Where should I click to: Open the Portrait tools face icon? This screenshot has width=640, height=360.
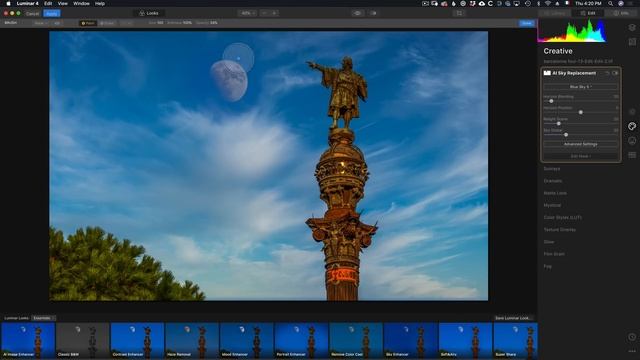pos(632,141)
